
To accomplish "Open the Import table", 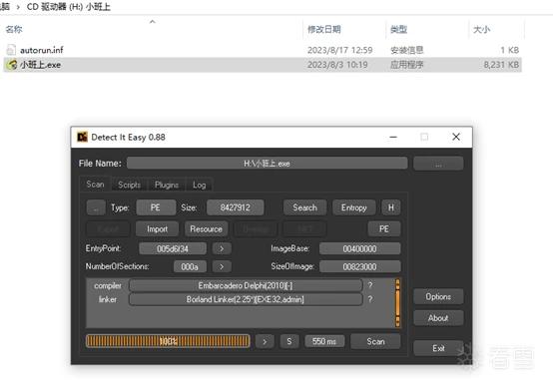I will coord(157,229).
